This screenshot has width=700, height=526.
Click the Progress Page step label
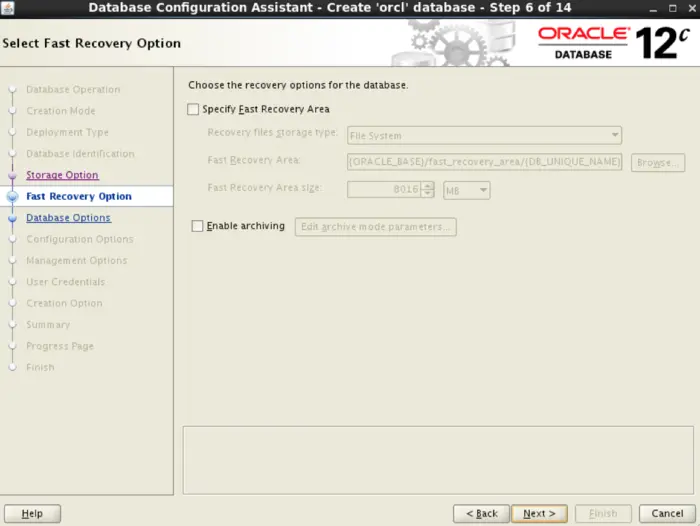[60, 346]
